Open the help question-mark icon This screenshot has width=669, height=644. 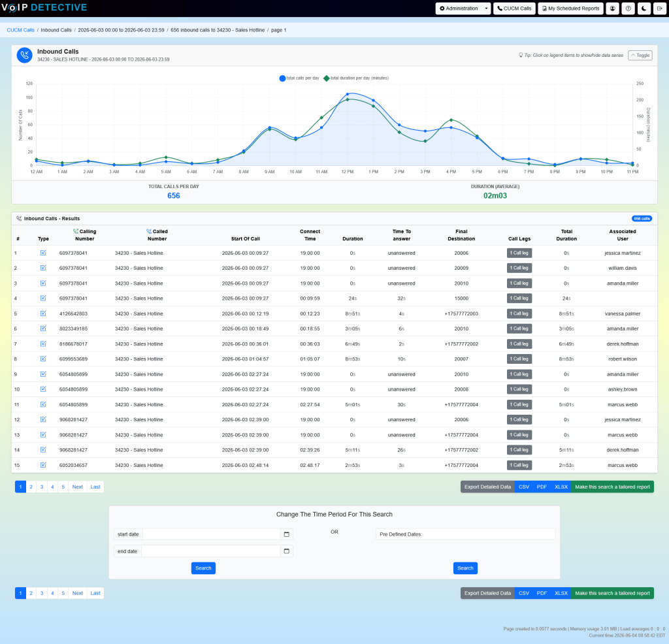point(628,8)
